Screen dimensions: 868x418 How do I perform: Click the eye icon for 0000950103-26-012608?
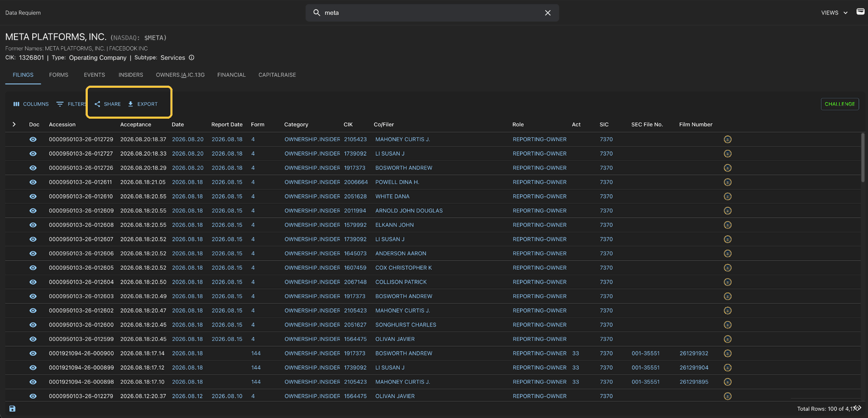(33, 225)
